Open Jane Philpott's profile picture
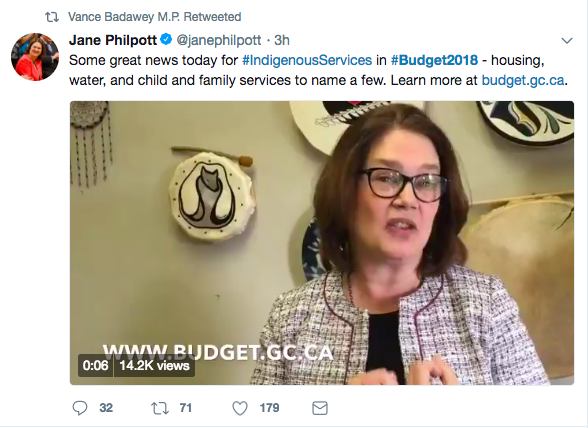The image size is (588, 428). tap(35, 57)
